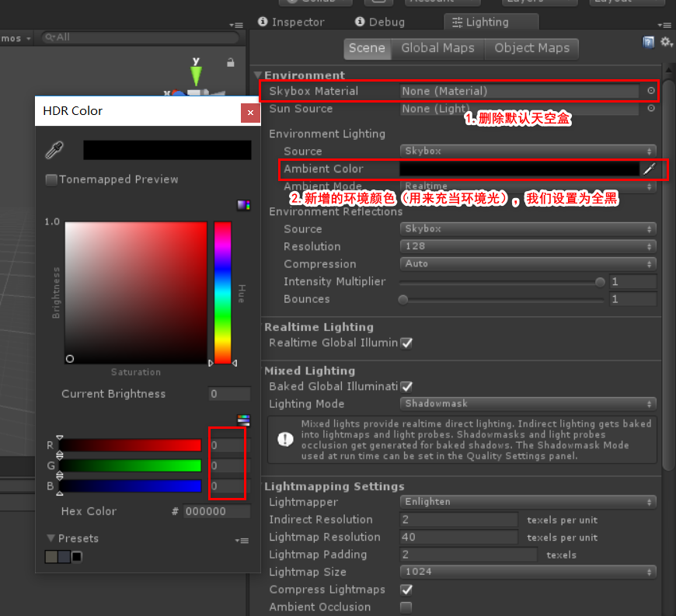Collapse the Environment section
This screenshot has width=676, height=616.
(x=258, y=75)
